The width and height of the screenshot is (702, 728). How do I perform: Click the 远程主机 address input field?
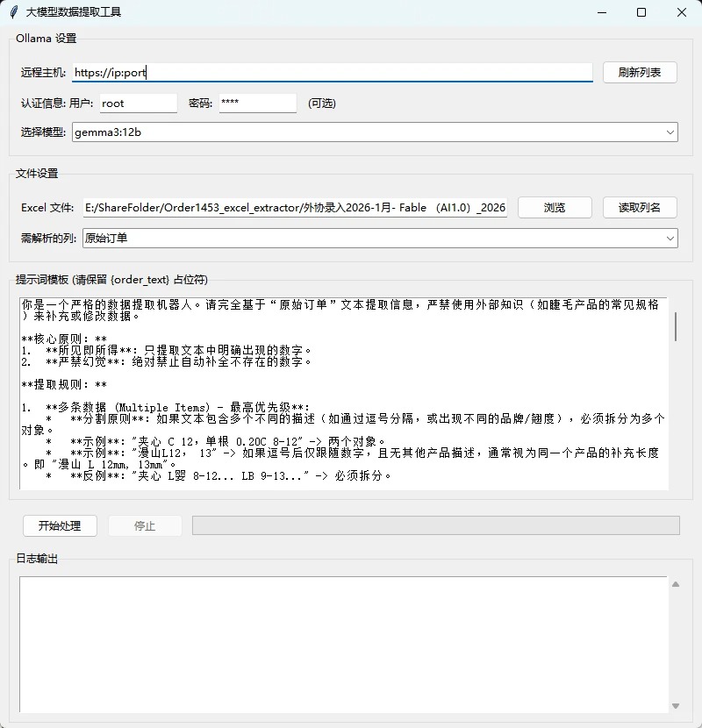332,73
